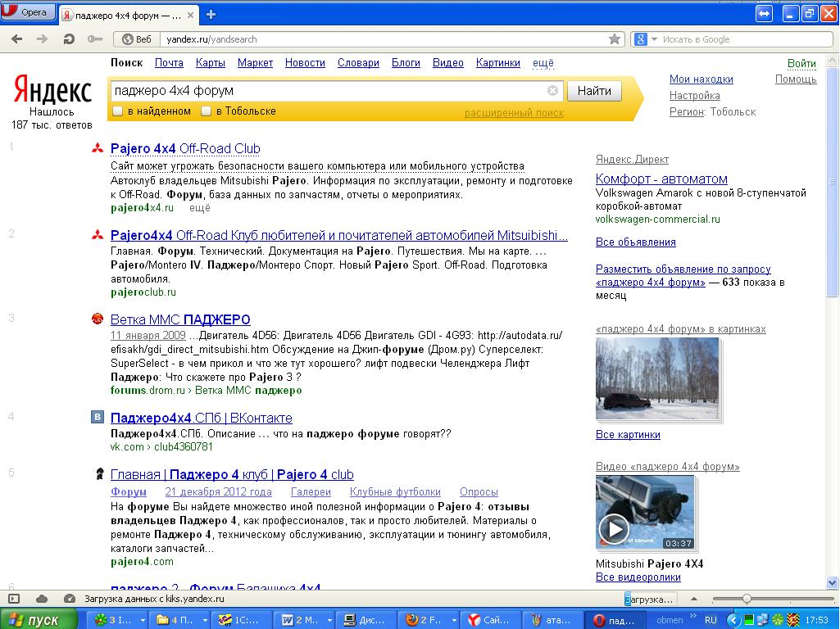Screen dimensions: 840x629
Task: Switch to the Картинки search tab
Action: coord(497,63)
